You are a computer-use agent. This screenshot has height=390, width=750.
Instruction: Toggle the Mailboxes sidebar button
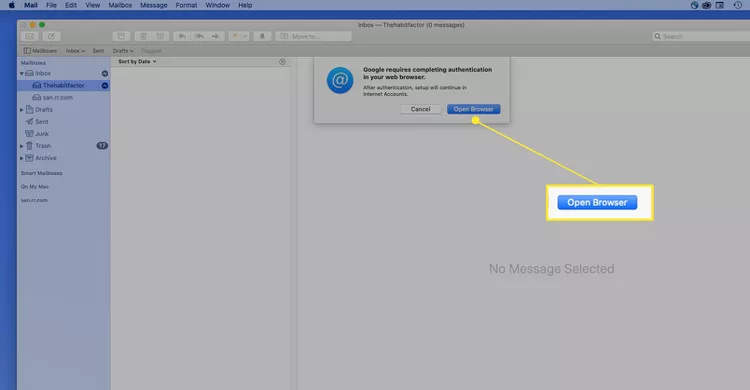(x=40, y=51)
